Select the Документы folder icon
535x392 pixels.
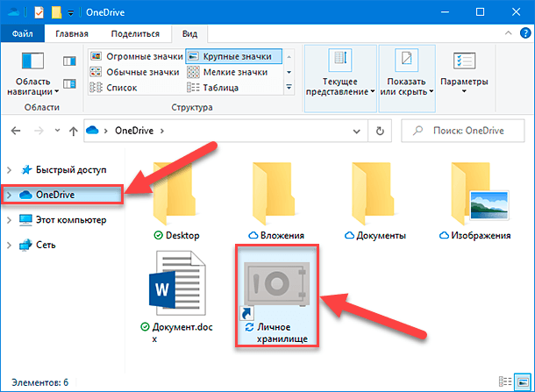coord(373,194)
